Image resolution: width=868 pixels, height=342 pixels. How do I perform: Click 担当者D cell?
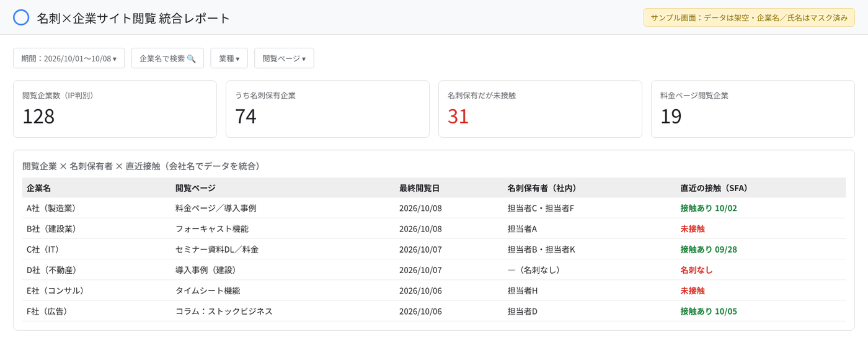(x=523, y=311)
